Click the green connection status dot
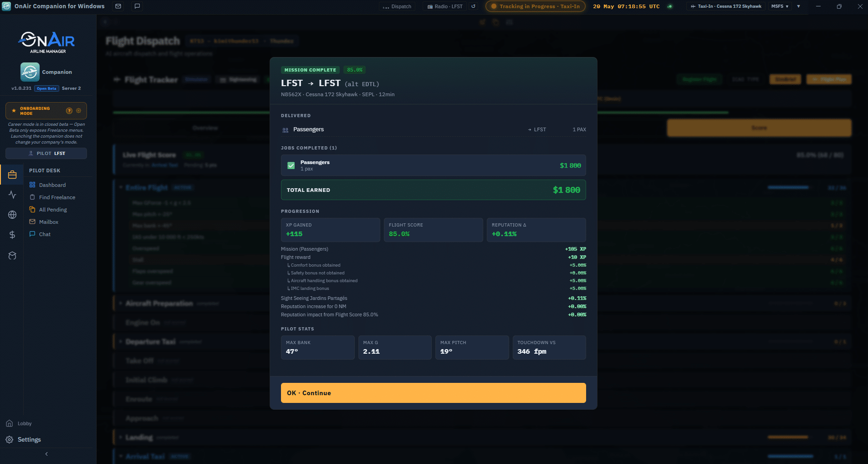The height and width of the screenshot is (464, 868). tap(670, 6)
